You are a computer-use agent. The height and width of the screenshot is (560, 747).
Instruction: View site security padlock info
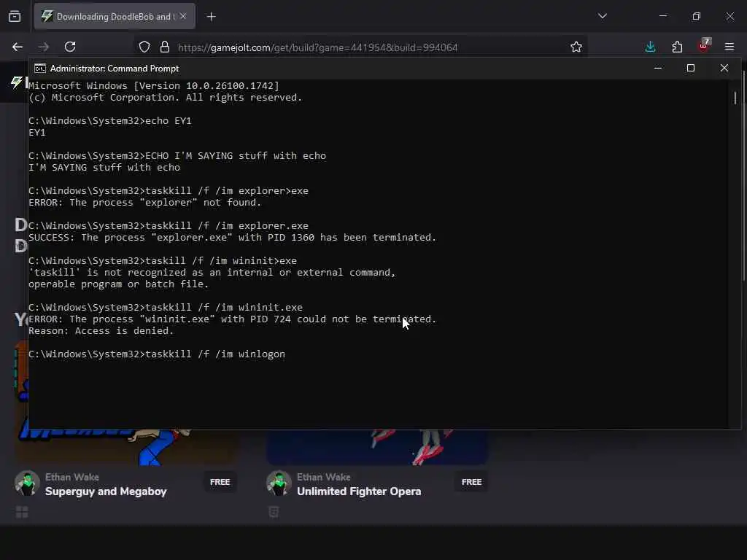click(x=165, y=47)
